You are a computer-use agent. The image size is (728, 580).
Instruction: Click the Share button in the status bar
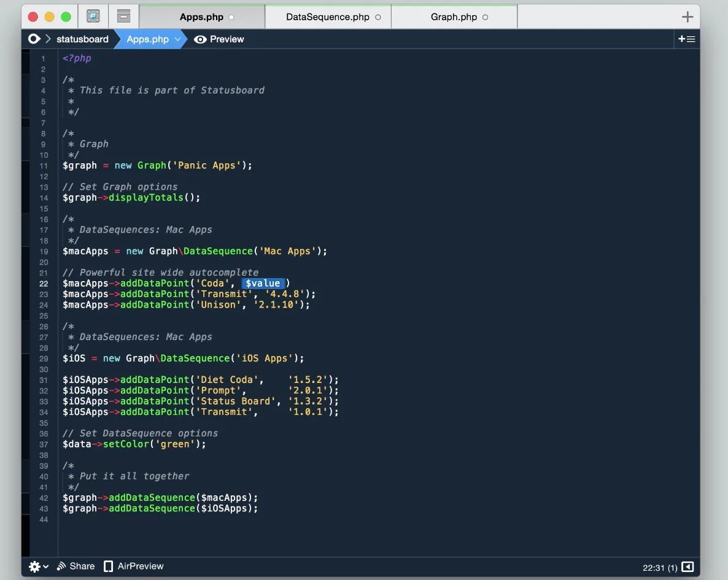click(x=76, y=566)
